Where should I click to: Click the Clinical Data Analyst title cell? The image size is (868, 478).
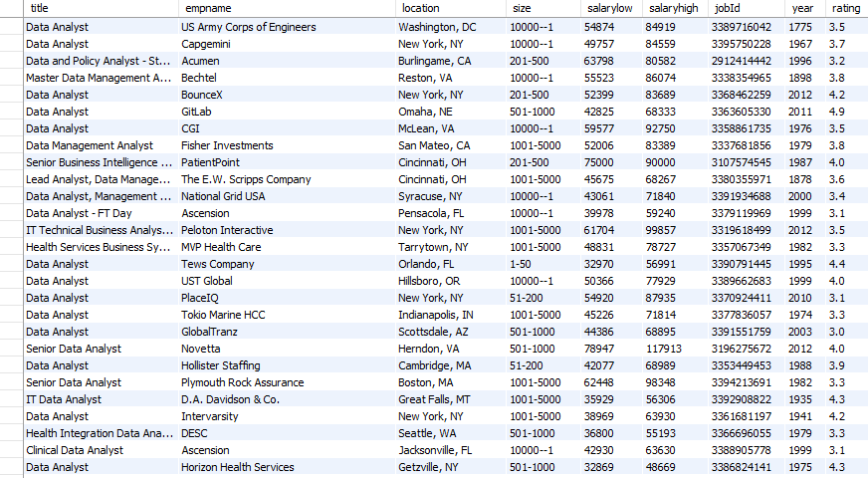[101, 450]
